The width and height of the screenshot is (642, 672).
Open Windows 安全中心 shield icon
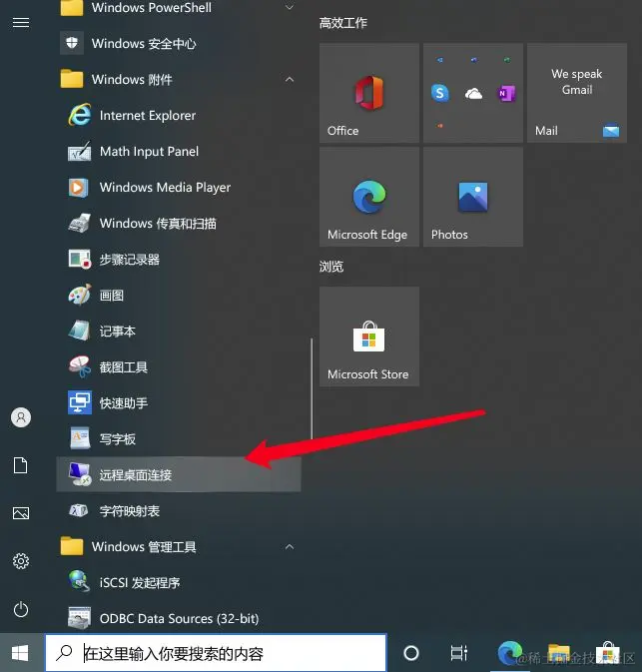(72, 43)
